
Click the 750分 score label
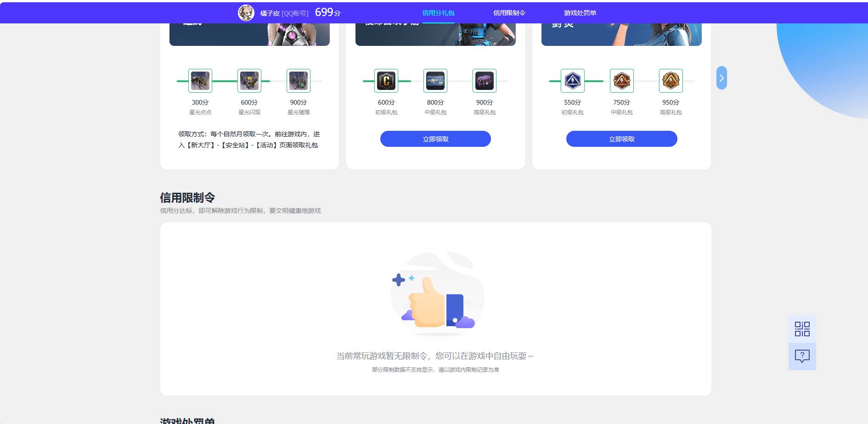tap(621, 102)
